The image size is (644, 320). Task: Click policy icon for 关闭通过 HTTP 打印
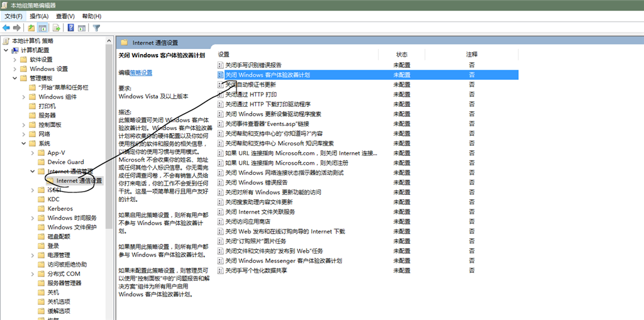(221, 94)
